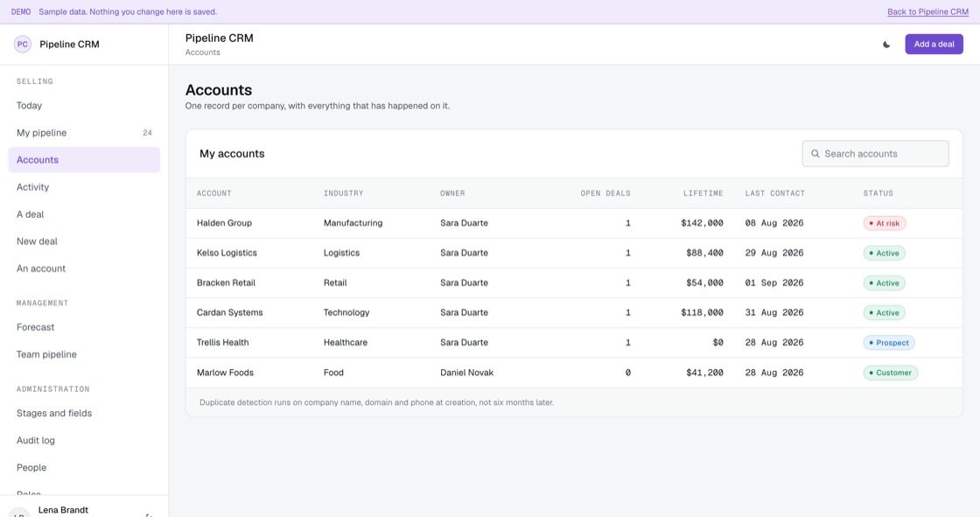Click the magnifier icon in account search
Viewport: 980px width, 517px height.
point(815,154)
